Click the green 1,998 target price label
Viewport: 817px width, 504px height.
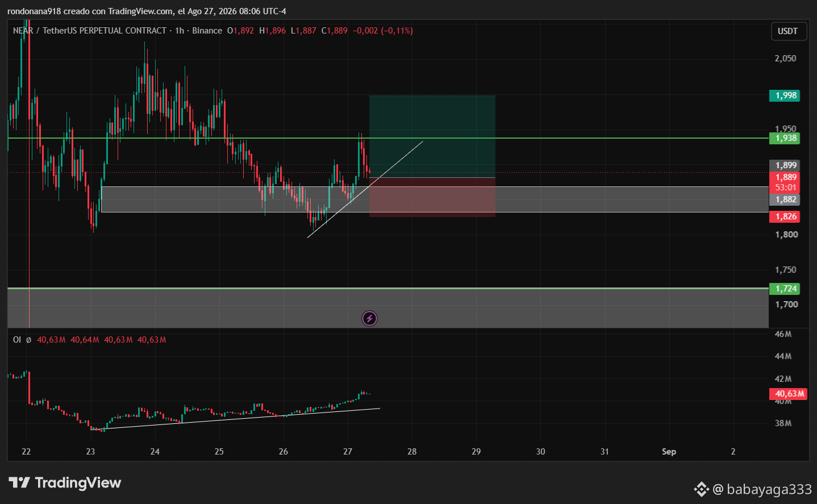click(x=785, y=95)
